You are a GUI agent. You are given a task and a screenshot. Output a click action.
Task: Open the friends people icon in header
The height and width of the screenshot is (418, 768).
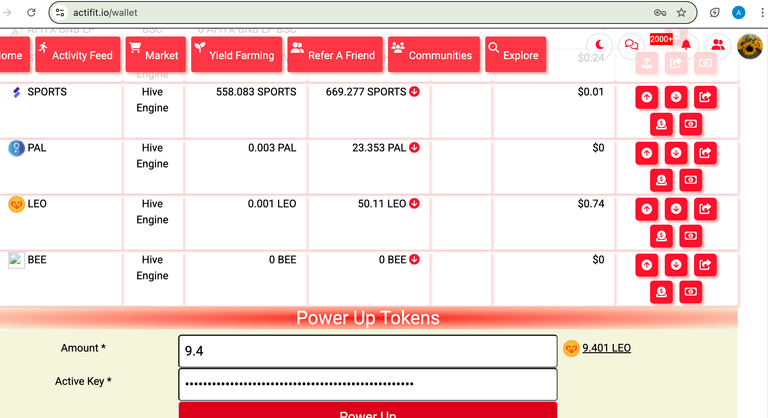(718, 46)
